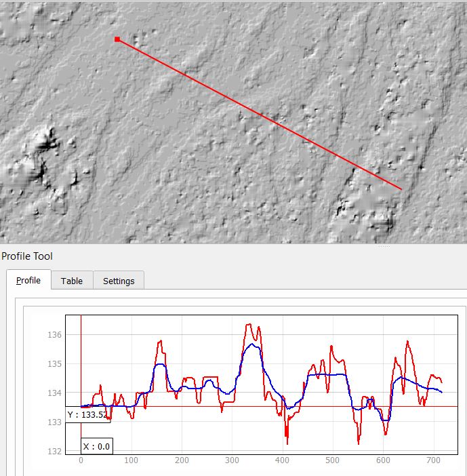Click the 134 tick on the elevation axis
467x476 pixels.
point(55,393)
